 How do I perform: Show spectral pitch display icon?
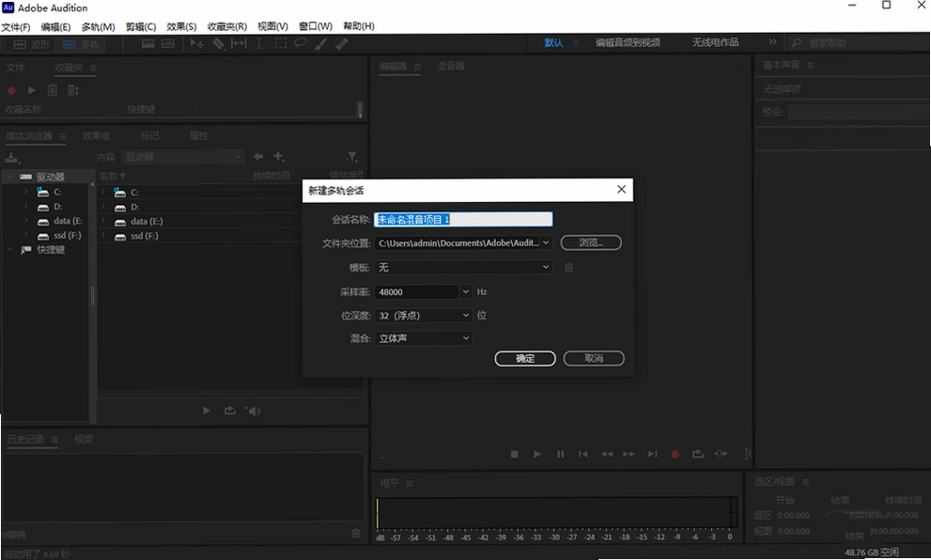point(168,43)
